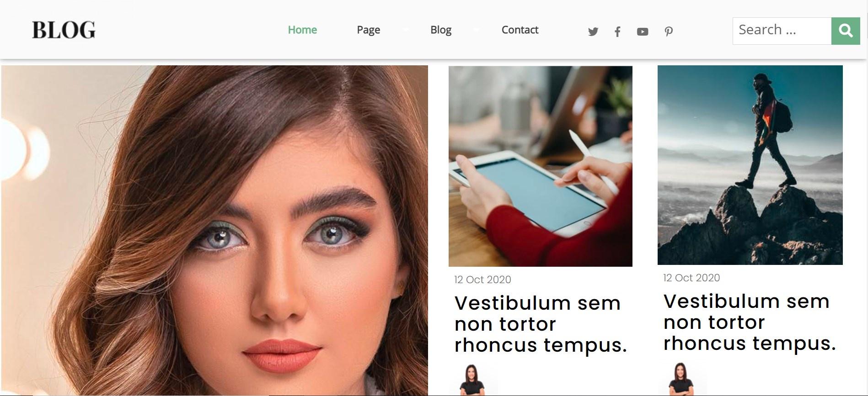This screenshot has height=396, width=868.
Task: Expand the Blog menu dropdown arrow
Action: 476,30
